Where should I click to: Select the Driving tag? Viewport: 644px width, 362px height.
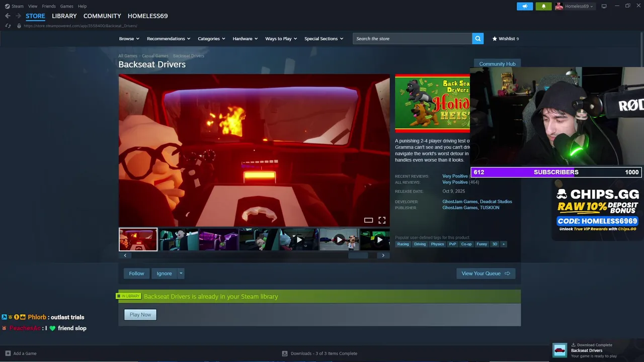(x=420, y=244)
